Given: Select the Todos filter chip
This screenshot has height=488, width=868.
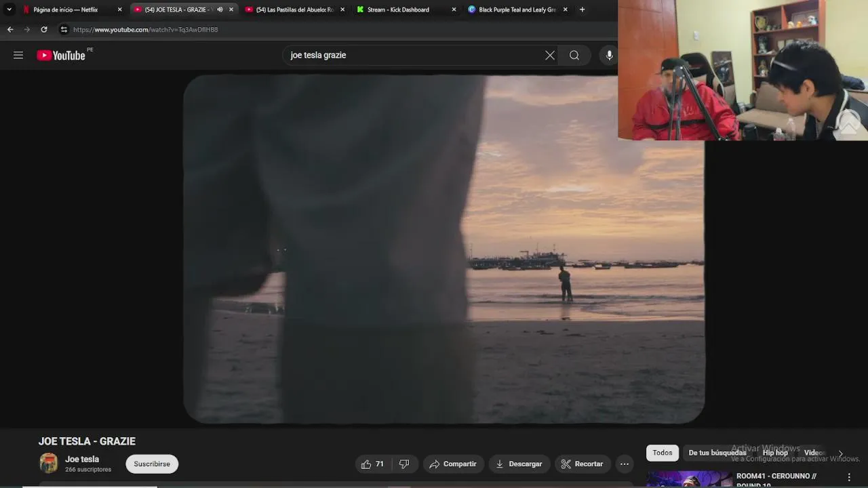Looking at the screenshot, I should pyautogui.click(x=663, y=453).
